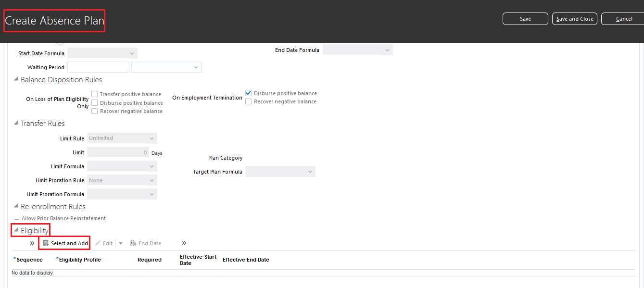Viewport: 644px width, 288px height.
Task: Check Transfer positive balance
Action: tap(94, 94)
